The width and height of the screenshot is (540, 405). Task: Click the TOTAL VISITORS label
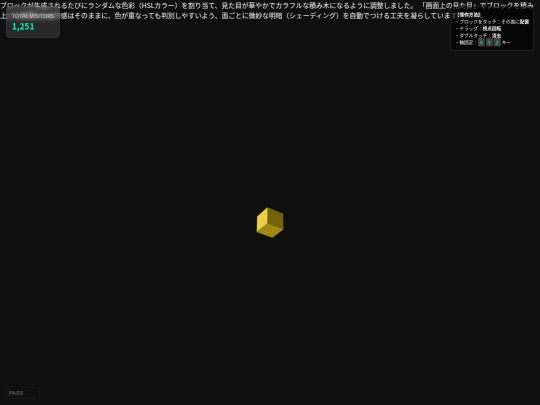[33, 16]
